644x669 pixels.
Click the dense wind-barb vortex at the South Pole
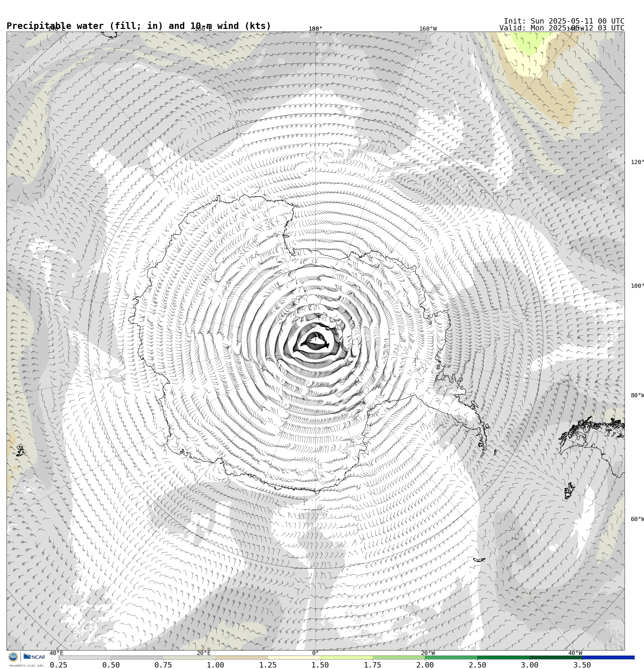(315, 341)
